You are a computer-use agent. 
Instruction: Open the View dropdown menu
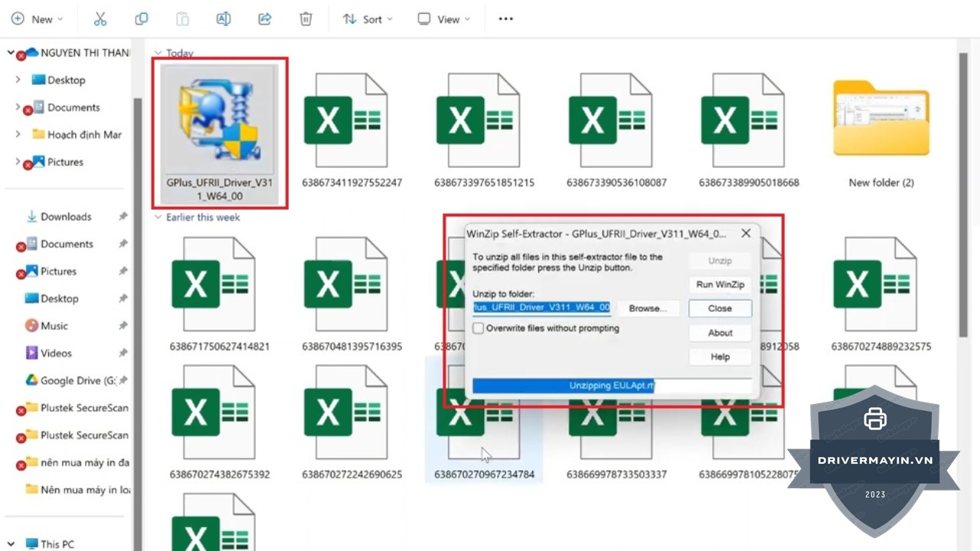[444, 19]
